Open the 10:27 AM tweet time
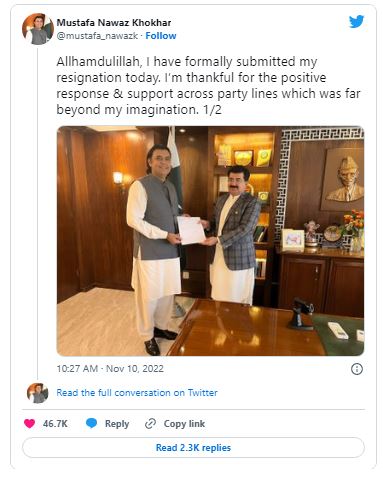383x481 pixels. [x=77, y=369]
